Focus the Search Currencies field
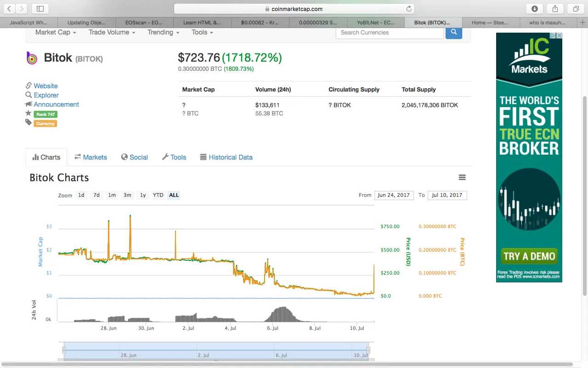The image size is (588, 368). [x=390, y=32]
